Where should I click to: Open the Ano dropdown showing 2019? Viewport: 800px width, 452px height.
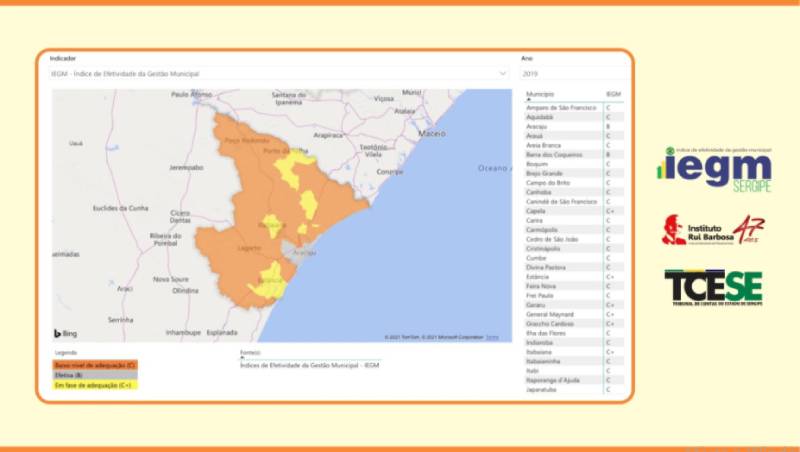pos(571,74)
